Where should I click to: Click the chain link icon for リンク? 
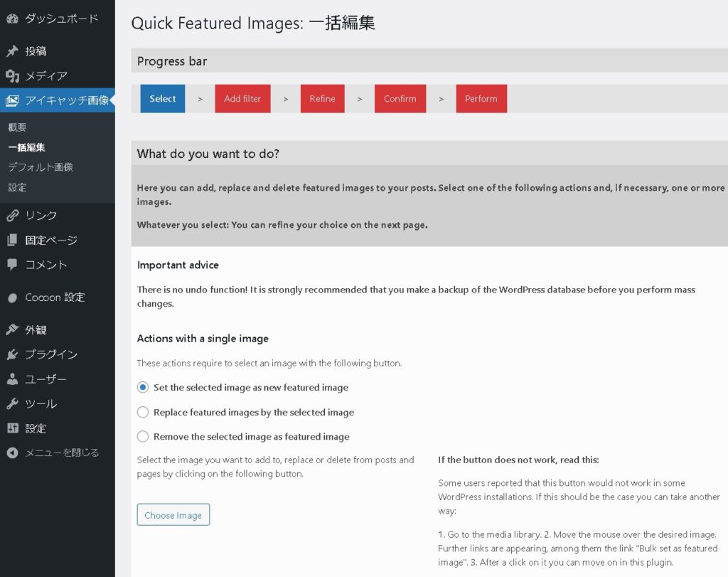[12, 216]
